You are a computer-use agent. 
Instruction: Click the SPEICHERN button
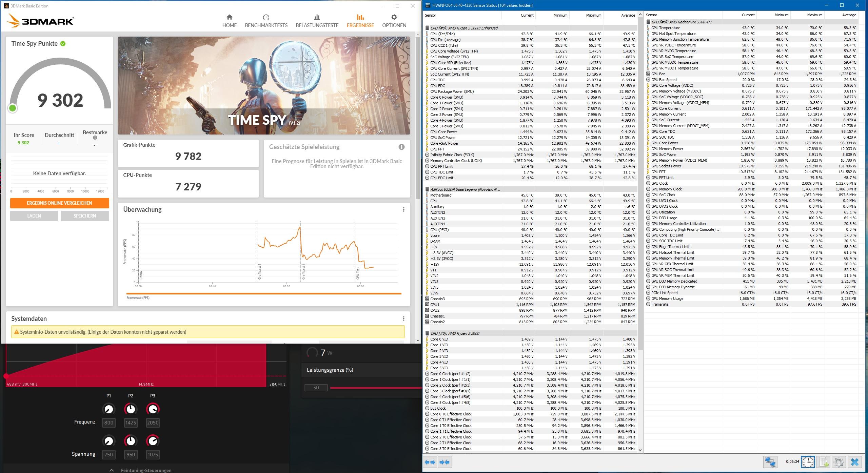85,216
